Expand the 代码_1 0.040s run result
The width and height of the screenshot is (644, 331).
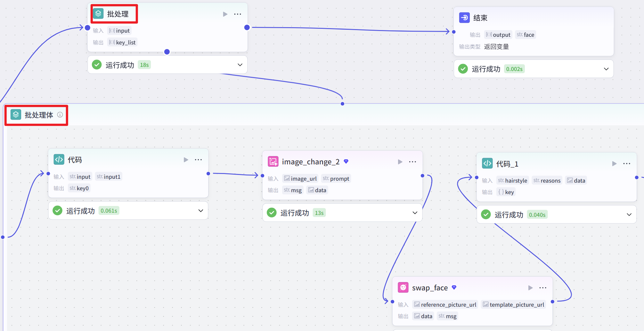(x=629, y=215)
